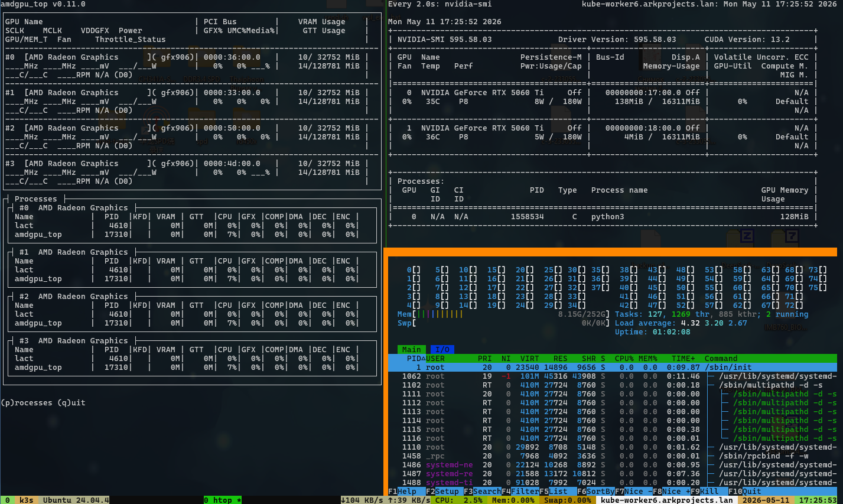The height and width of the screenshot is (504, 843).
Task: Click F10 Quit in htop footer
Action: 745,492
